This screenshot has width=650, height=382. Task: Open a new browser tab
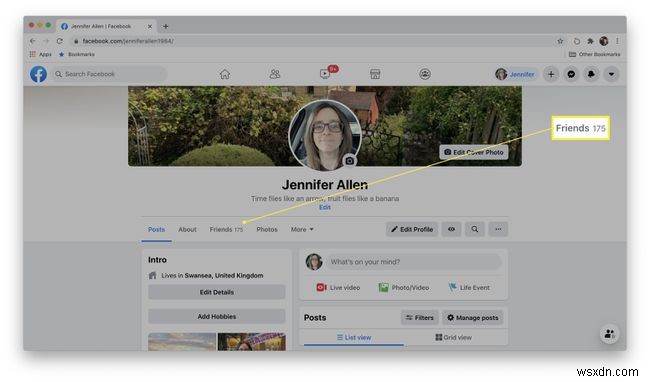[165, 26]
